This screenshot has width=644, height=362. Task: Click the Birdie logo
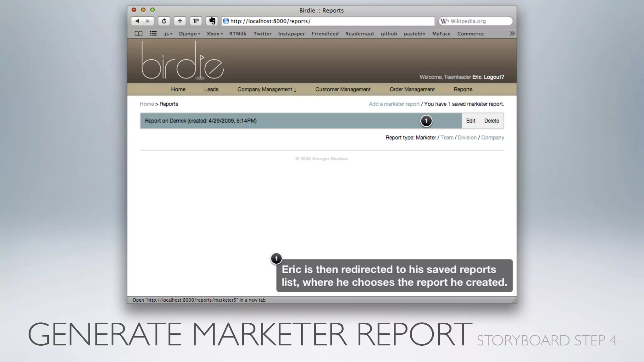(x=182, y=61)
